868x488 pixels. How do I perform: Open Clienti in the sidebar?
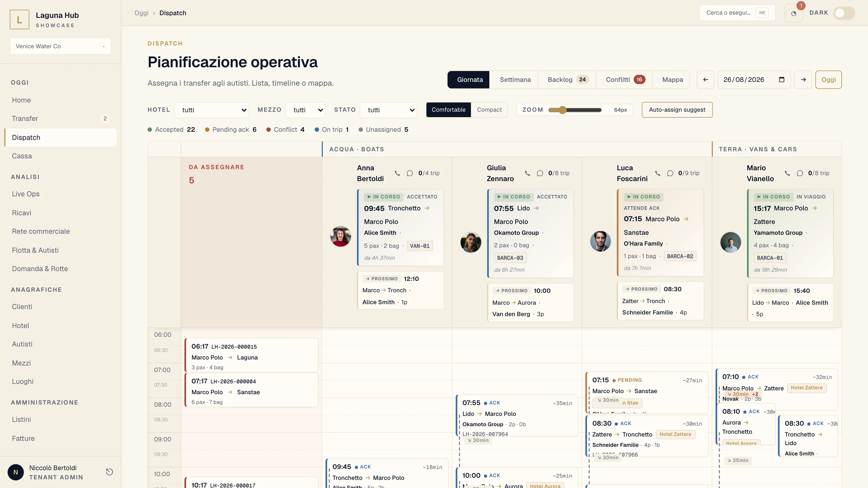(x=60, y=307)
